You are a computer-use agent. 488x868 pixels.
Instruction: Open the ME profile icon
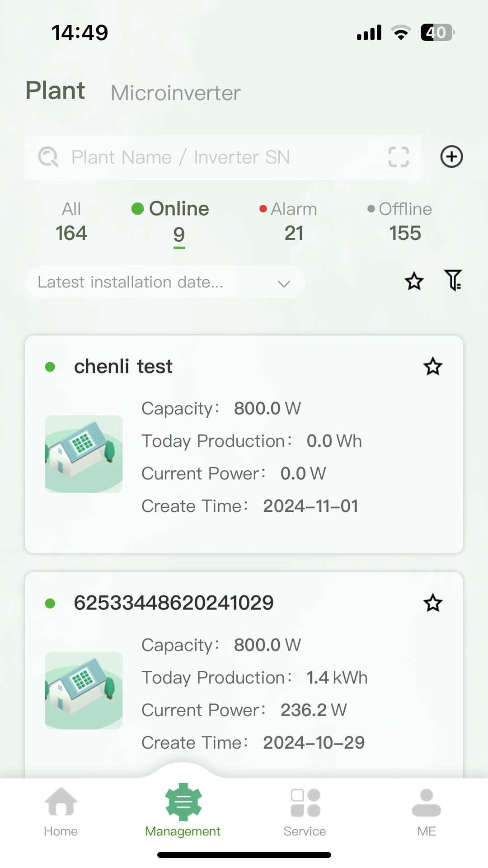427,803
